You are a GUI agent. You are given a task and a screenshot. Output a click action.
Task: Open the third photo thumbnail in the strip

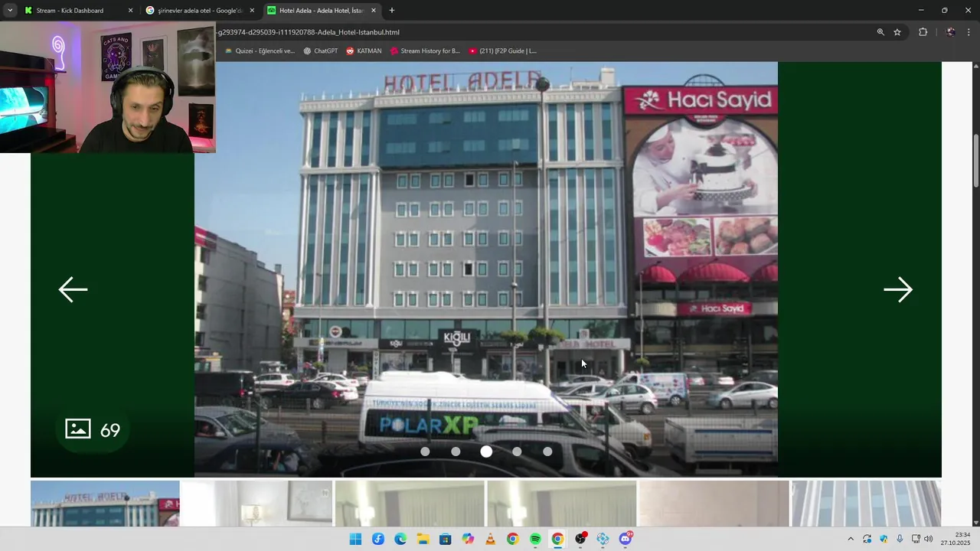[x=410, y=504]
